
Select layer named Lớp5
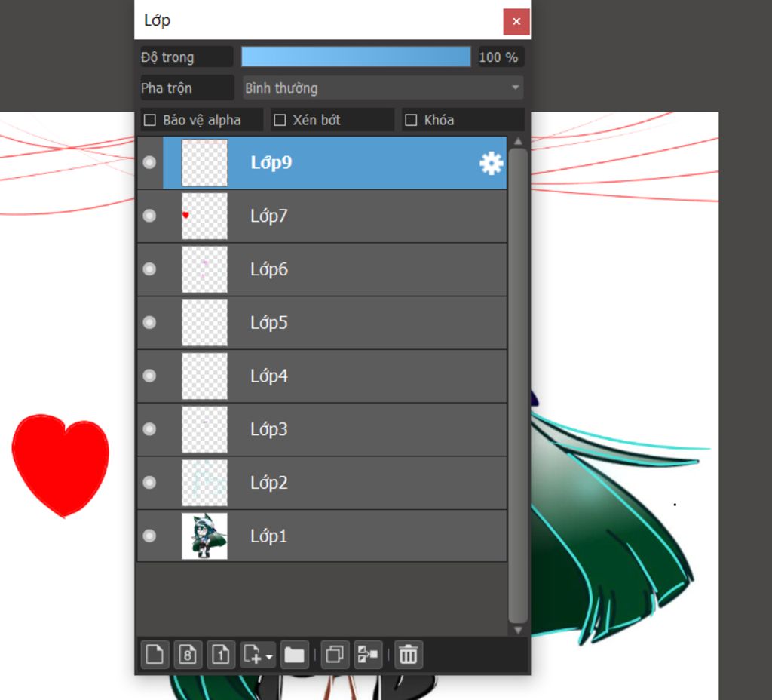[x=322, y=322]
